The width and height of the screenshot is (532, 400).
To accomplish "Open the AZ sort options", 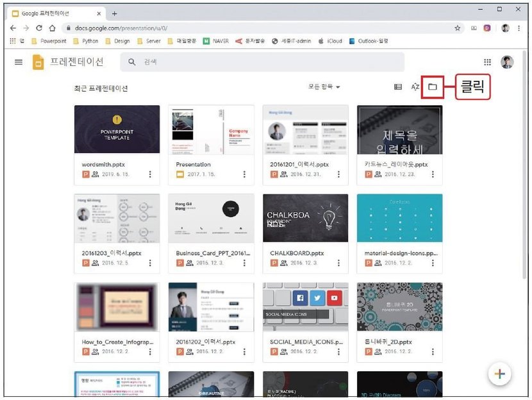I will pyautogui.click(x=415, y=87).
